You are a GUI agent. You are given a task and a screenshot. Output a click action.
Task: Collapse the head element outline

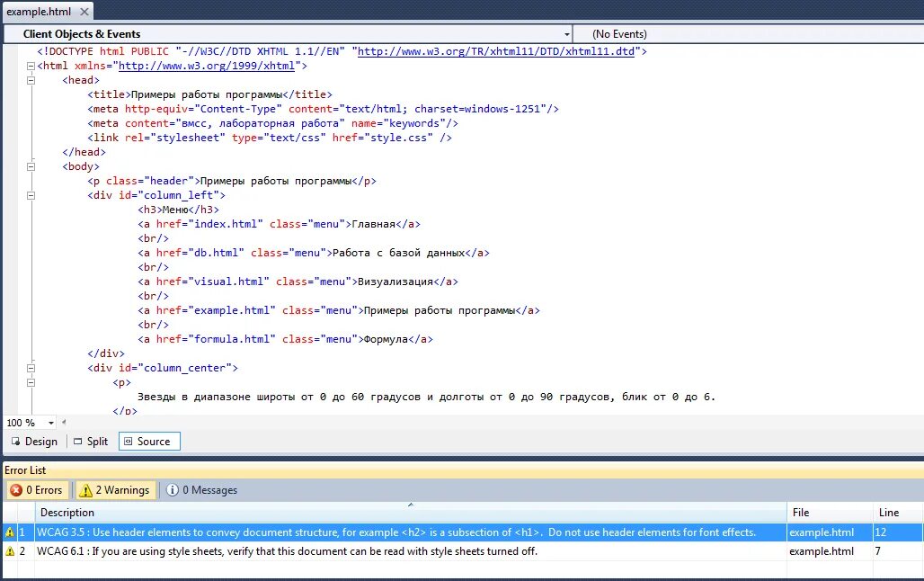pos(31,80)
